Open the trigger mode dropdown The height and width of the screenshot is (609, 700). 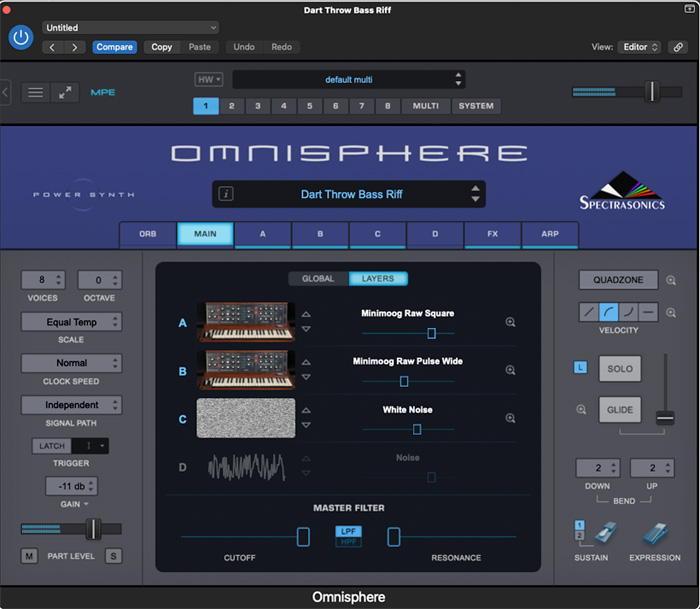(x=90, y=446)
